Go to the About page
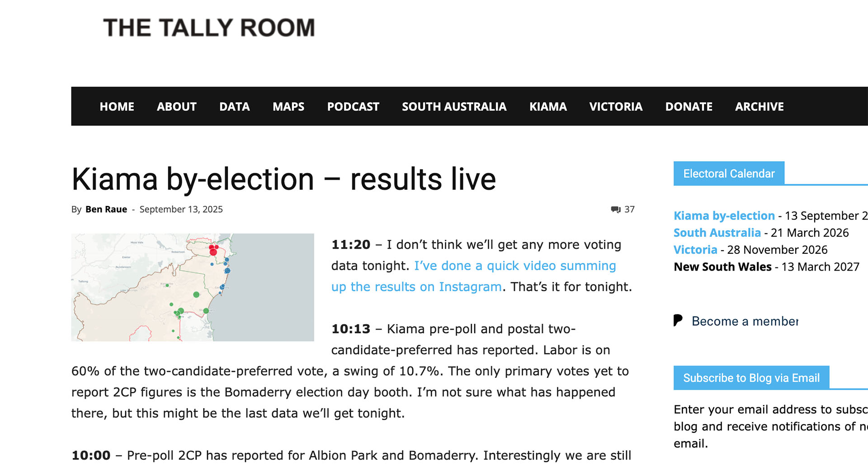Screen dimensions: 868x467 pos(176,107)
